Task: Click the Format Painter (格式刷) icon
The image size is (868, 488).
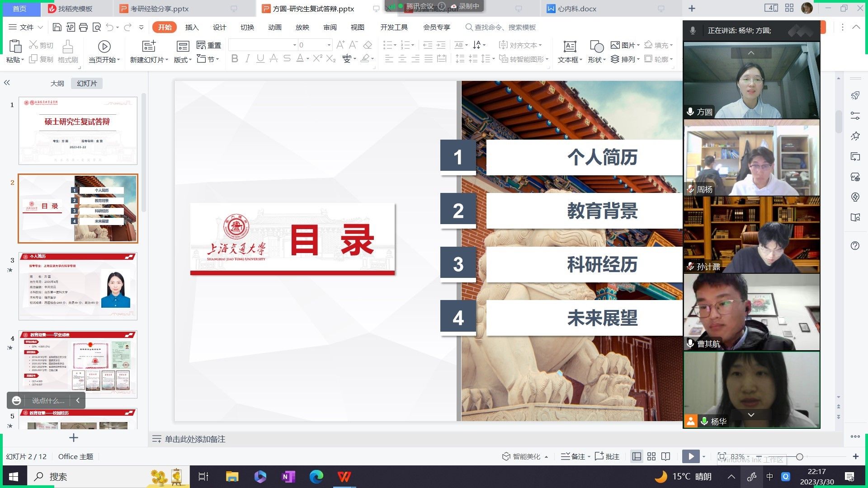Action: 68,51
